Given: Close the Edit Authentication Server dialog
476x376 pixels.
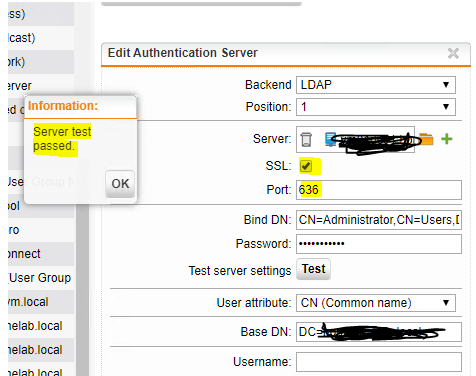Looking at the screenshot, I should coord(453,53).
